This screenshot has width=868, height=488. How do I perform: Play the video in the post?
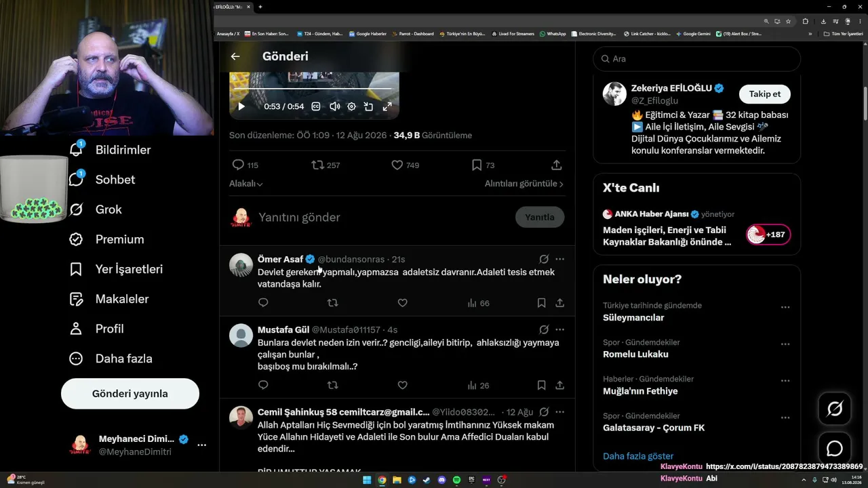click(x=241, y=106)
